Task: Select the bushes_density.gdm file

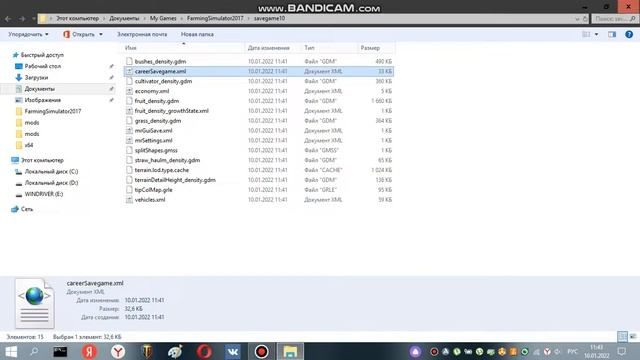Action: pyautogui.click(x=160, y=61)
